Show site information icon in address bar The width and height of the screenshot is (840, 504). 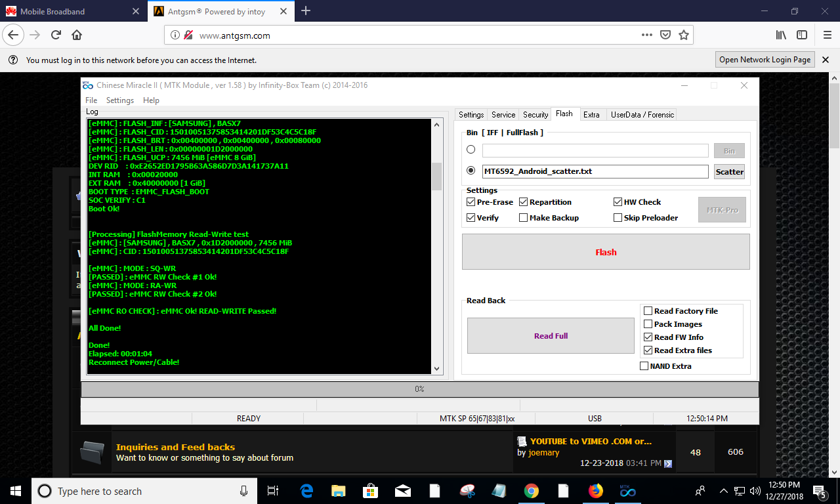pos(176,35)
